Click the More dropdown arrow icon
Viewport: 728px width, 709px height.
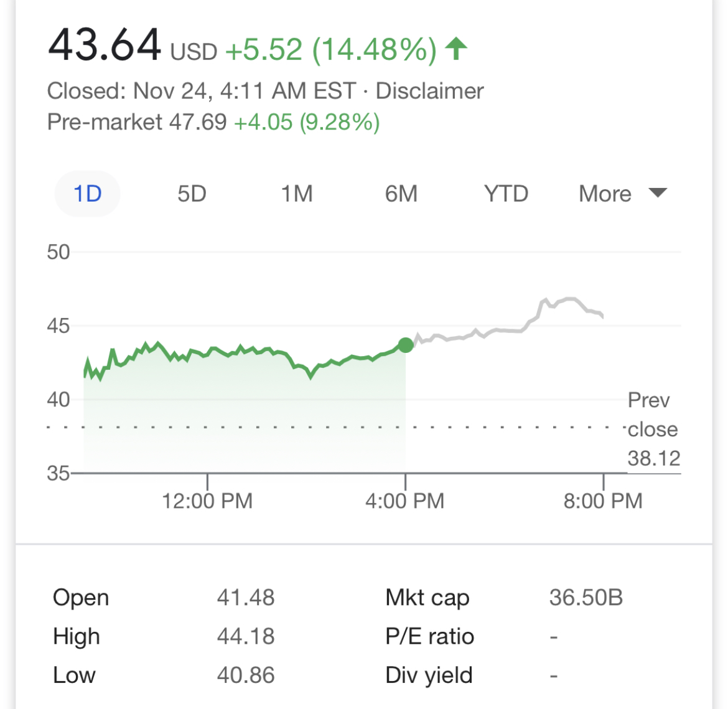coord(658,193)
